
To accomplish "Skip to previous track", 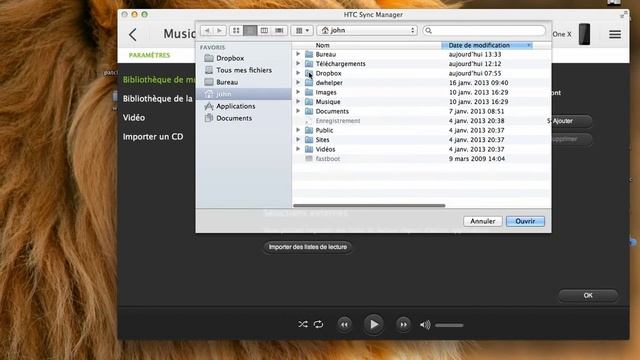I will coord(344,324).
